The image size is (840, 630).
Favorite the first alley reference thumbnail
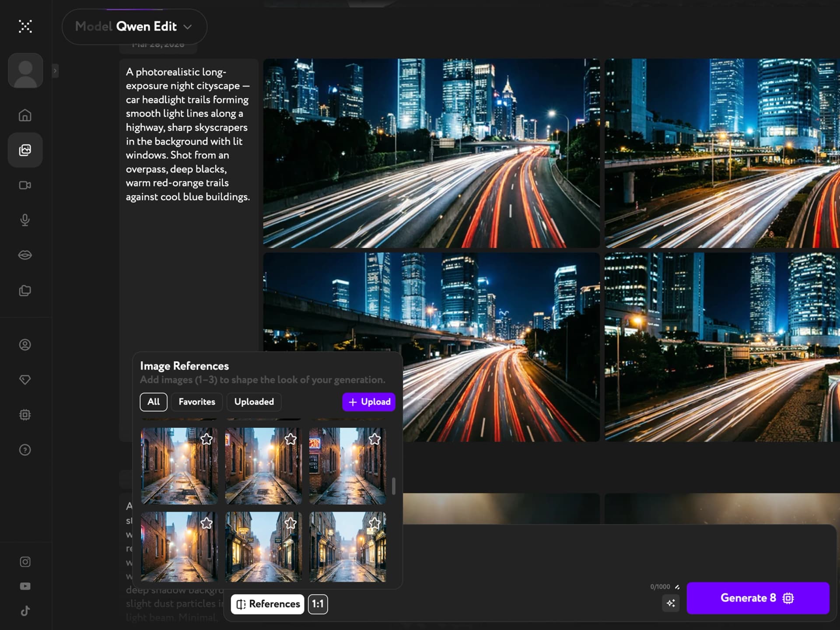(x=206, y=439)
